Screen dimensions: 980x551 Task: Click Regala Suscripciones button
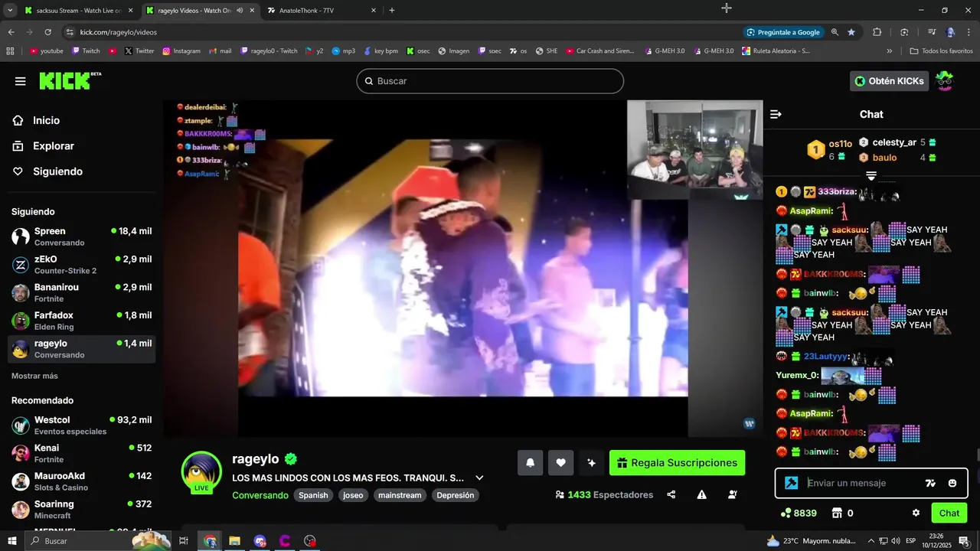[677, 462]
